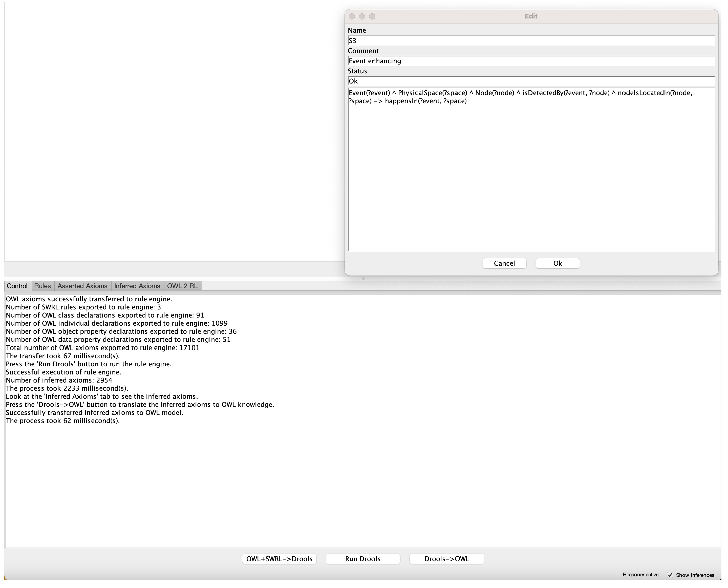Minimize the Edit dialog window
This screenshot has height=588, width=728.
coord(362,16)
